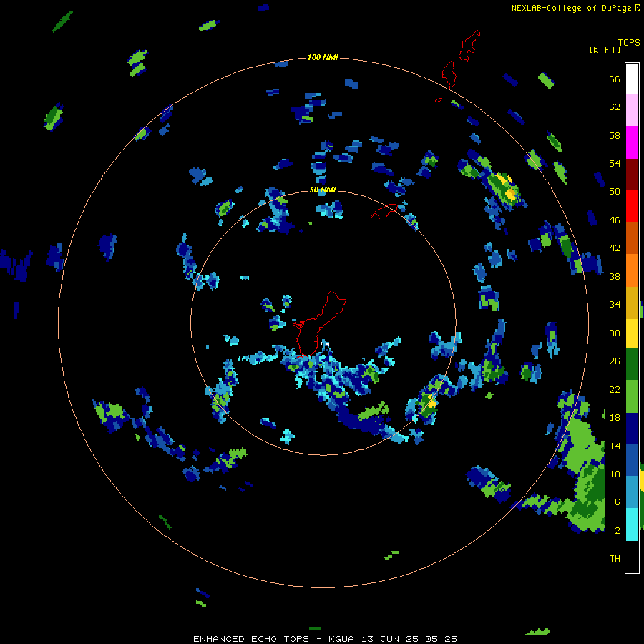644x644 pixels.
Task: Click the 26 legend value
Action: pyautogui.click(x=615, y=361)
